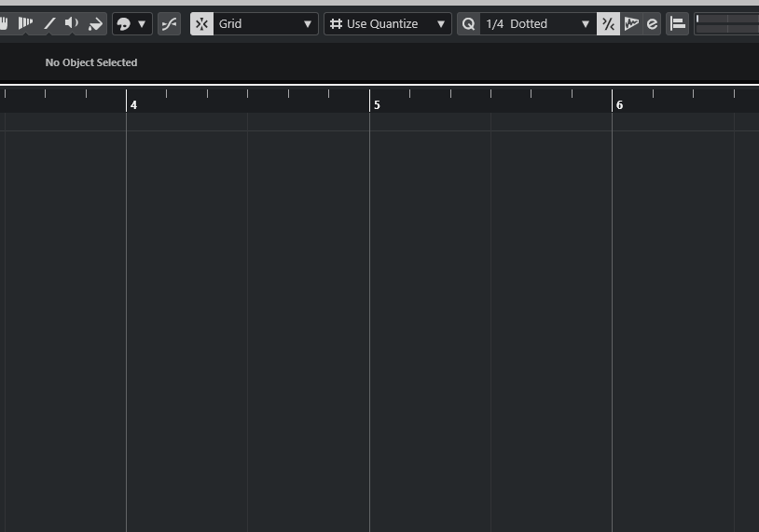This screenshot has width=759, height=532.
Task: Select the Color paint bucket tool
Action: pos(95,23)
